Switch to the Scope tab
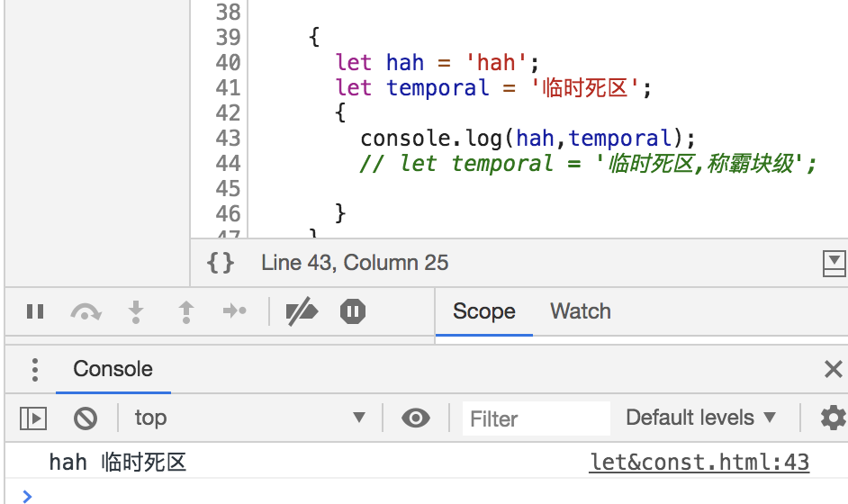Image resolution: width=848 pixels, height=504 pixels. point(483,311)
